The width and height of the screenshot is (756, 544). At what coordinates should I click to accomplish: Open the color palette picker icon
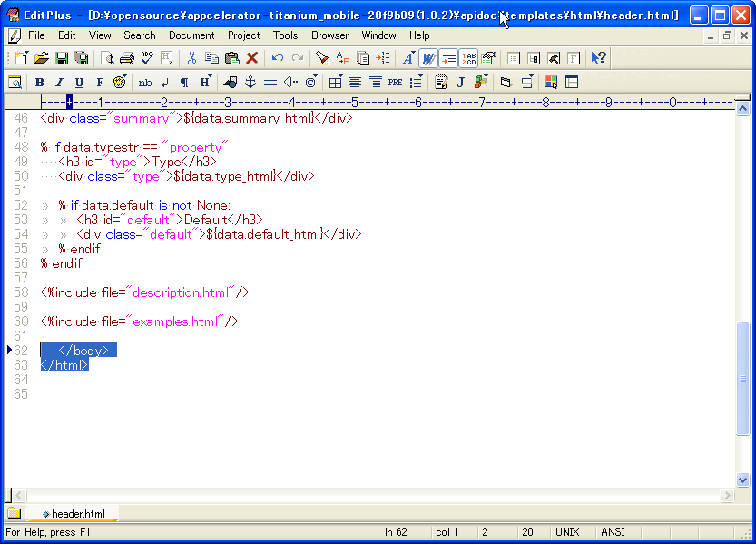[120, 83]
